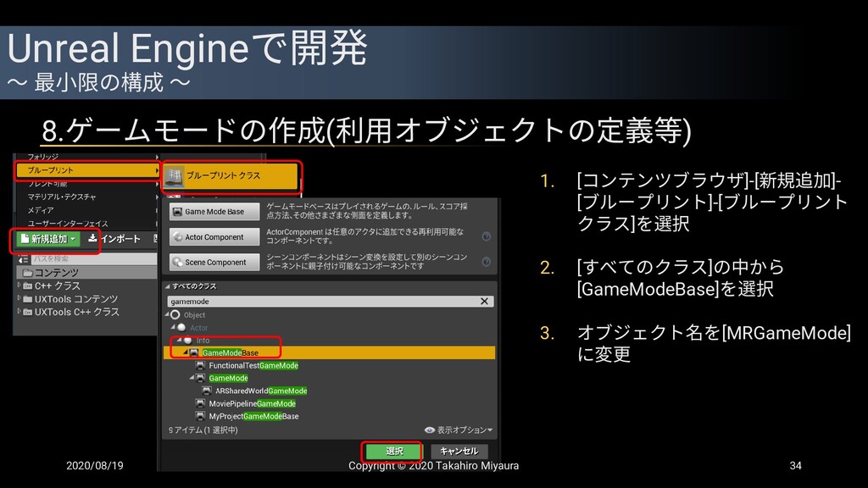
Task: Choose ブループリント クラス from the submenu
Action: [231, 176]
